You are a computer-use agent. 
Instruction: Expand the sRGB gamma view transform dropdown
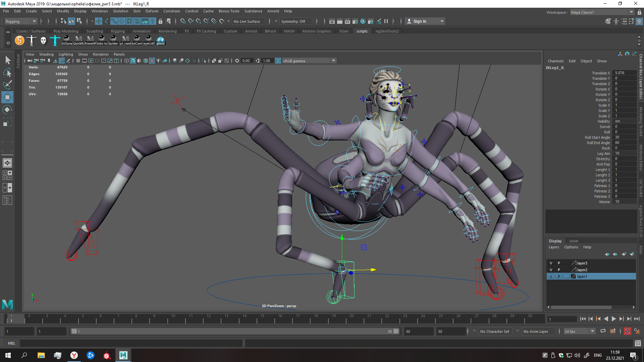click(333, 61)
